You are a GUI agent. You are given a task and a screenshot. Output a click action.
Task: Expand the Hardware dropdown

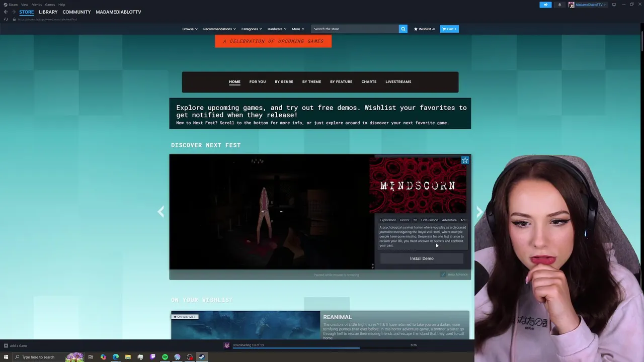click(x=277, y=29)
